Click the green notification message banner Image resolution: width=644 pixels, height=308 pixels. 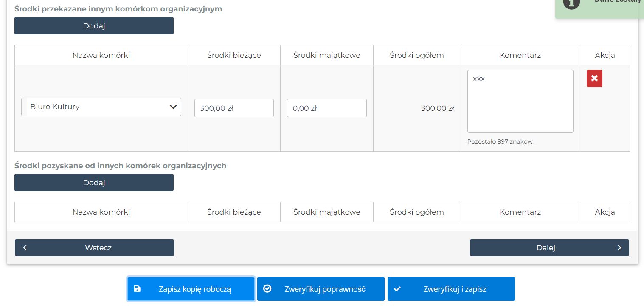(x=611, y=8)
